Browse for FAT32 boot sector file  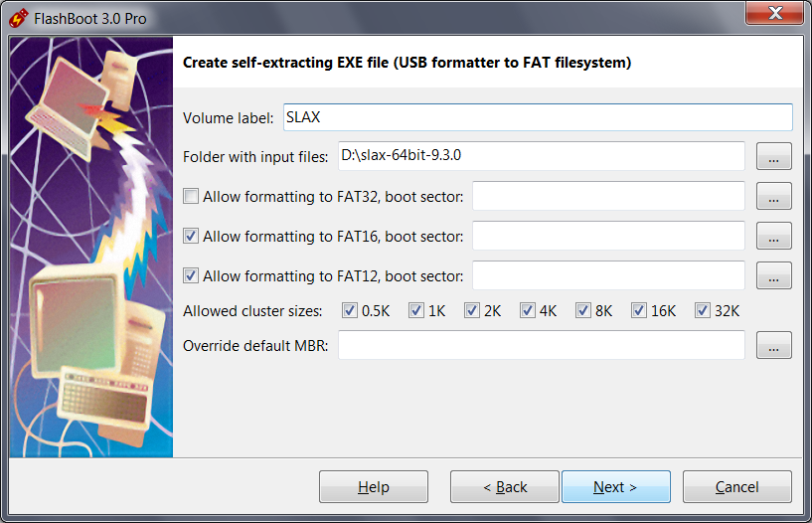click(773, 196)
